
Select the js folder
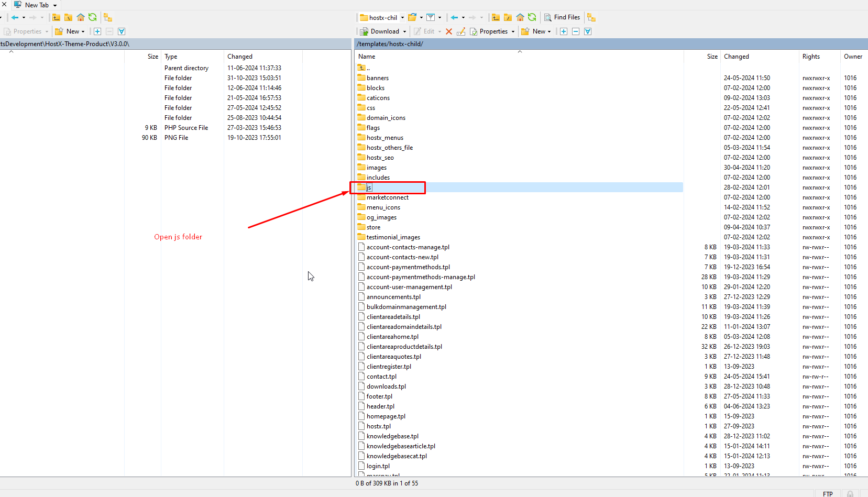click(369, 187)
